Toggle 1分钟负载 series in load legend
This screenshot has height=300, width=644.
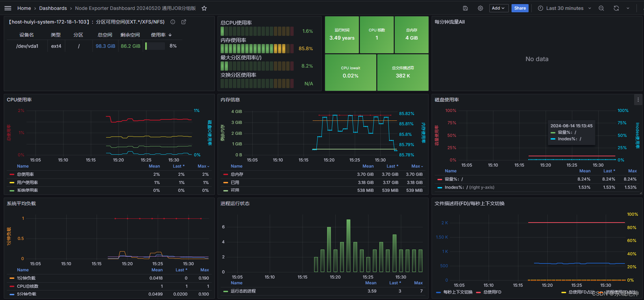[26, 278]
